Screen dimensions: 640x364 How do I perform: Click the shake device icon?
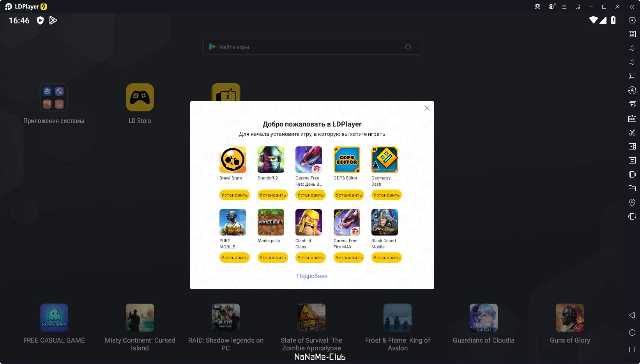click(632, 174)
